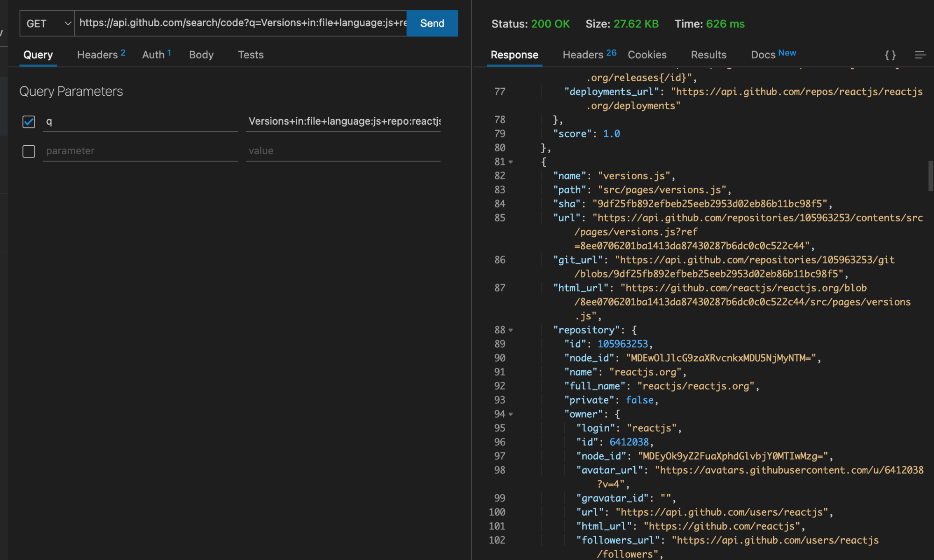Uncheck the q query parameter checkbox
The width and height of the screenshot is (934, 560).
(29, 122)
